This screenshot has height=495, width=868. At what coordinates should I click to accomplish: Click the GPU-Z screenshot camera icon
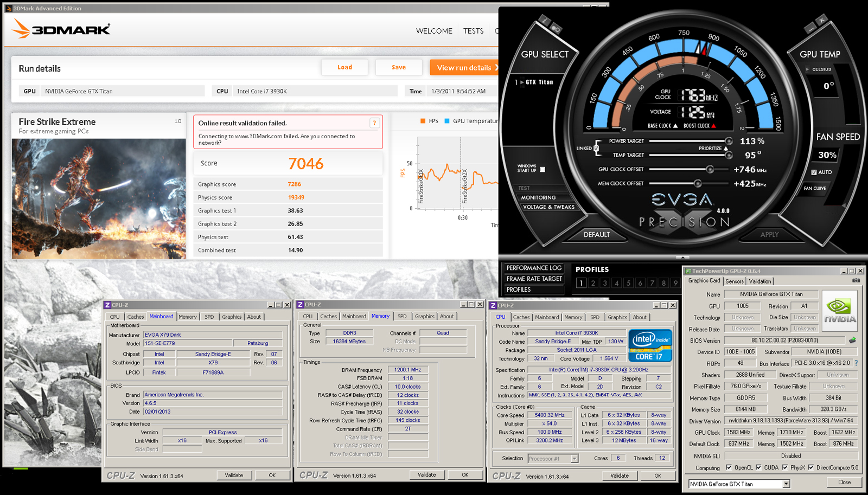[x=856, y=281]
